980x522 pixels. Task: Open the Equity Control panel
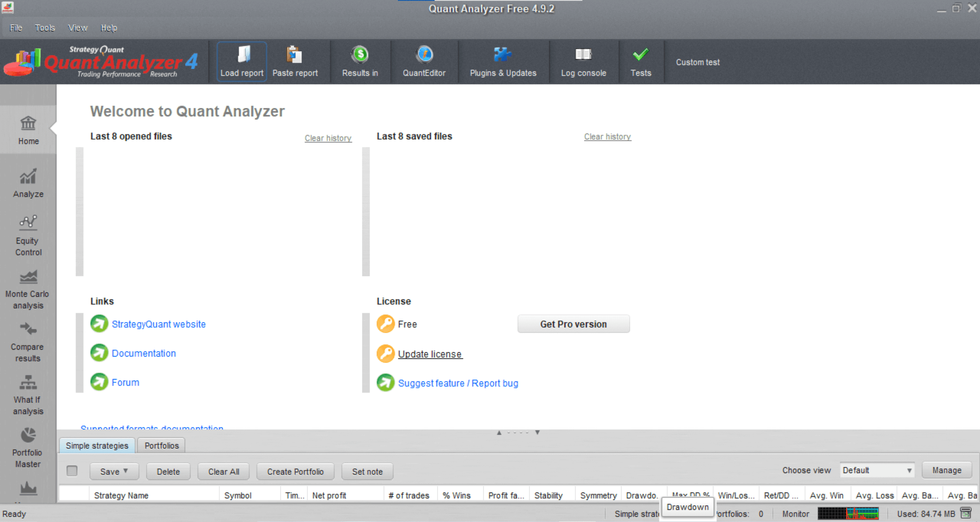[27, 234]
